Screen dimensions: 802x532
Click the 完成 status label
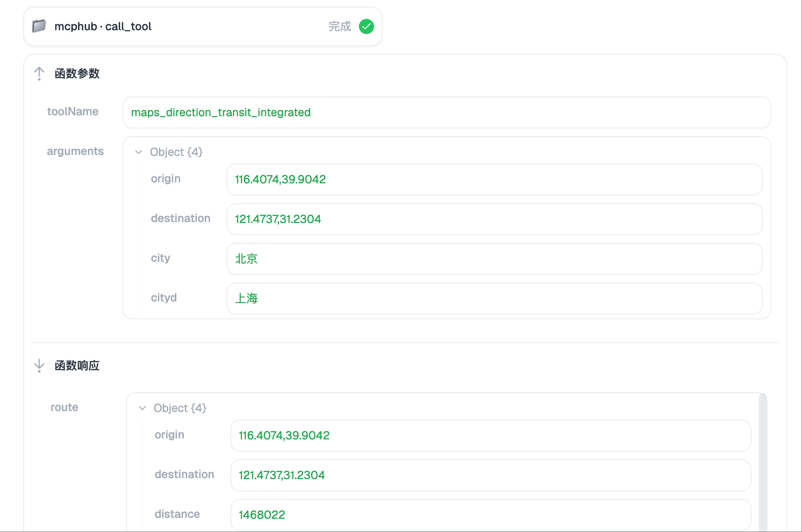(340, 26)
